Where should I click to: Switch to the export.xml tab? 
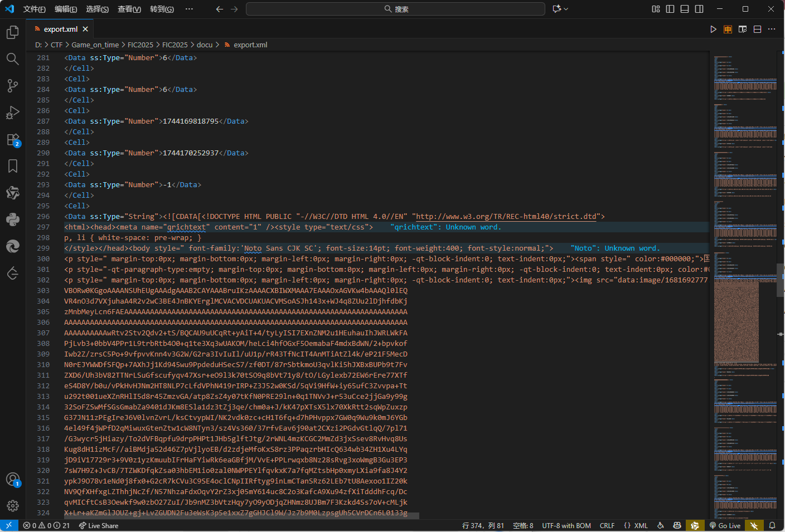(60, 29)
